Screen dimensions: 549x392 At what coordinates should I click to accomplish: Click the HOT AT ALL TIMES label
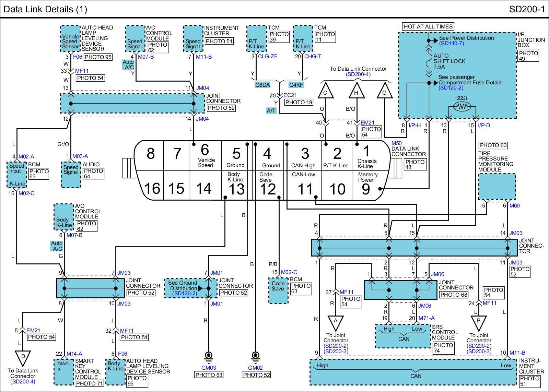click(x=428, y=26)
